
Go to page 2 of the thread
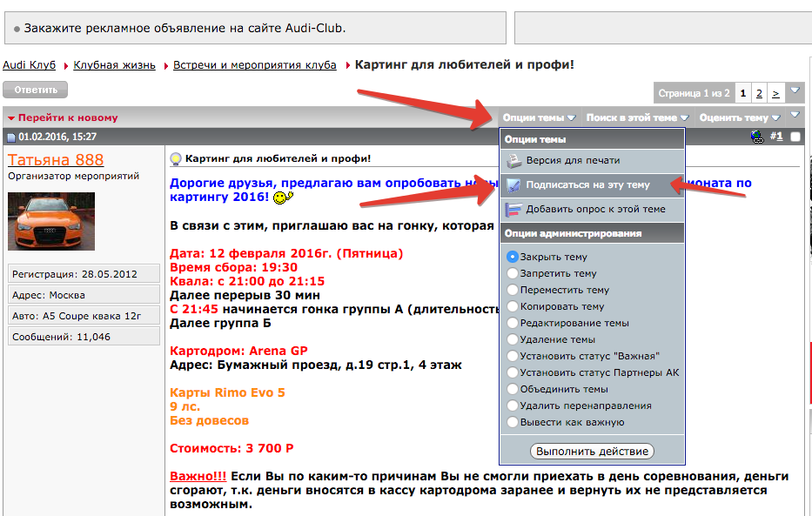coord(759,93)
